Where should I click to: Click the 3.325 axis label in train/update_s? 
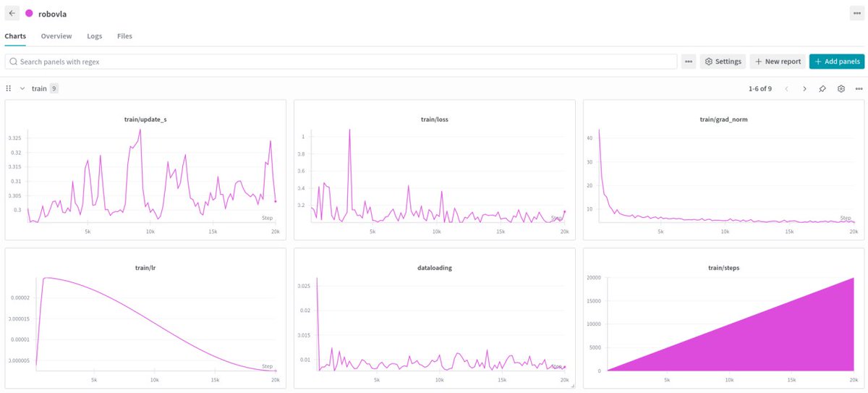[14, 138]
